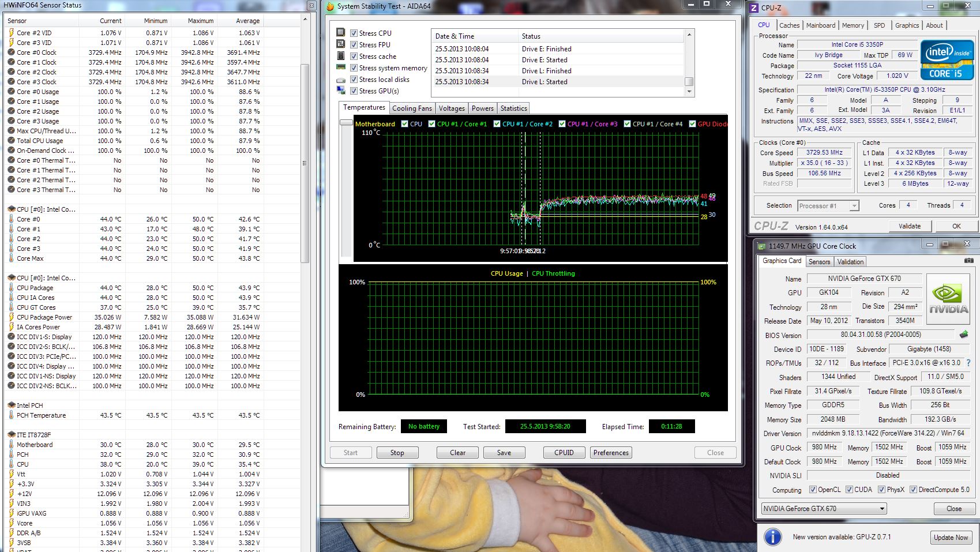
Task: Click the CPUID button
Action: coord(564,453)
